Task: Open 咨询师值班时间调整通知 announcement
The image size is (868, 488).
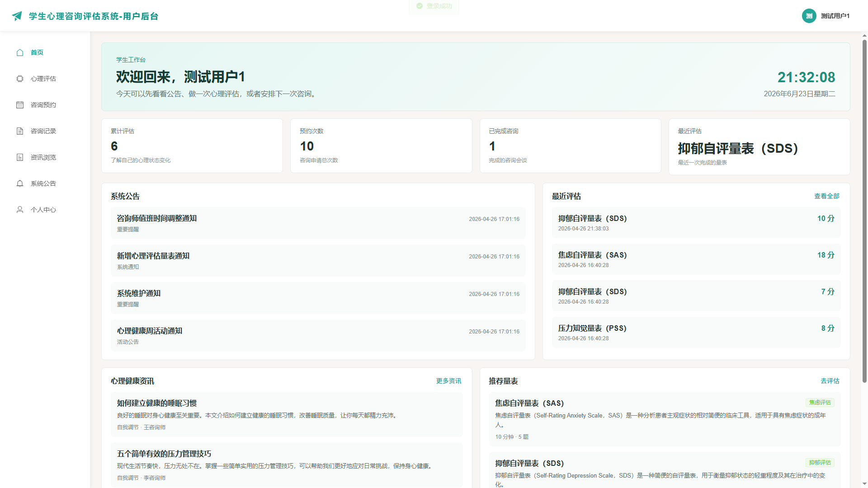Action: 318,223
